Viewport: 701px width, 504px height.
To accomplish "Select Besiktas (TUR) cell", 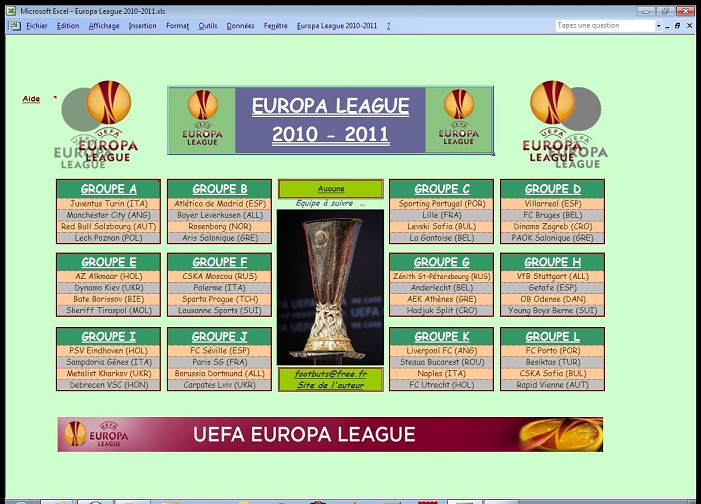I will point(553,362).
